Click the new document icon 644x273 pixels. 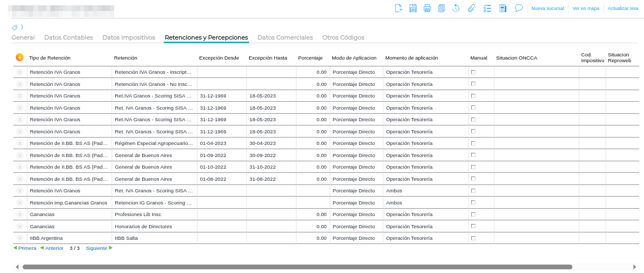coord(399,8)
